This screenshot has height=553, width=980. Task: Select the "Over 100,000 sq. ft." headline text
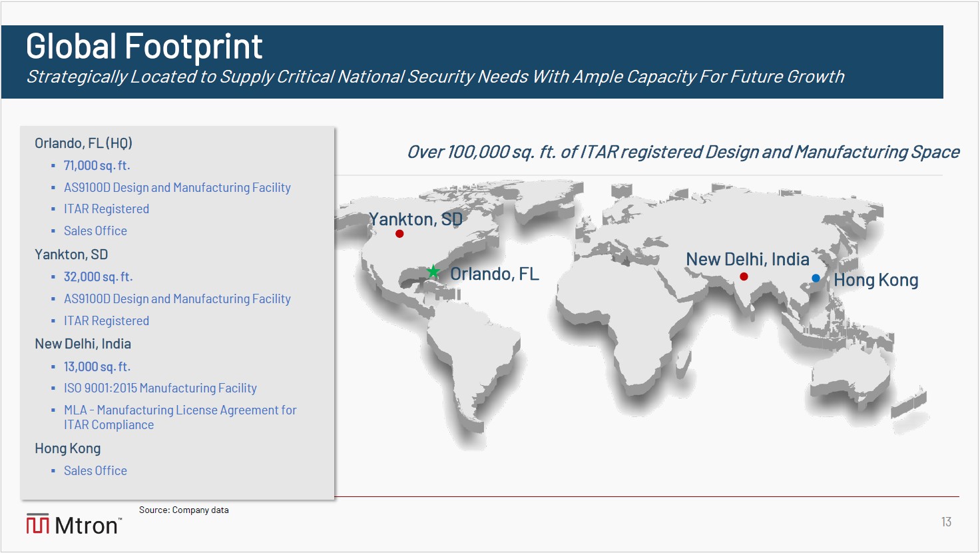(x=683, y=152)
